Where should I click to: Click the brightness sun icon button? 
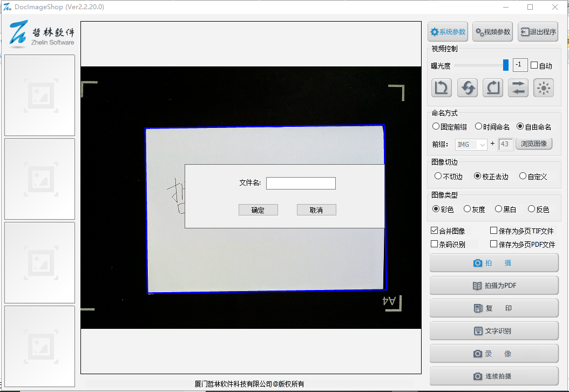544,87
